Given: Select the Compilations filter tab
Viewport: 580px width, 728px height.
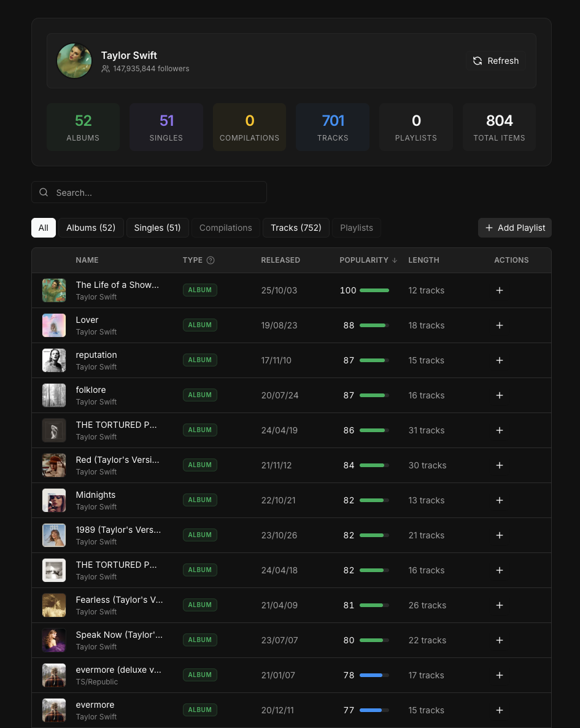Looking at the screenshot, I should point(225,228).
